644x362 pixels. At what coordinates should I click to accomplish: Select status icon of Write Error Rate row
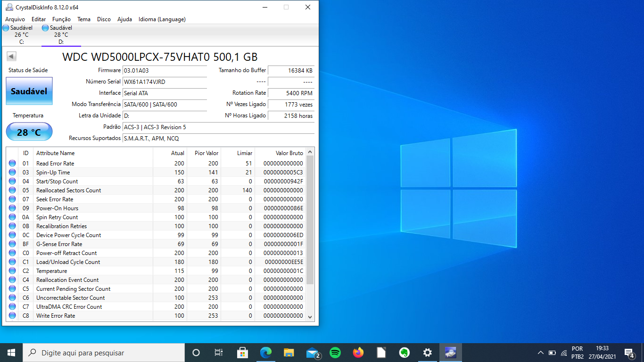click(x=12, y=315)
